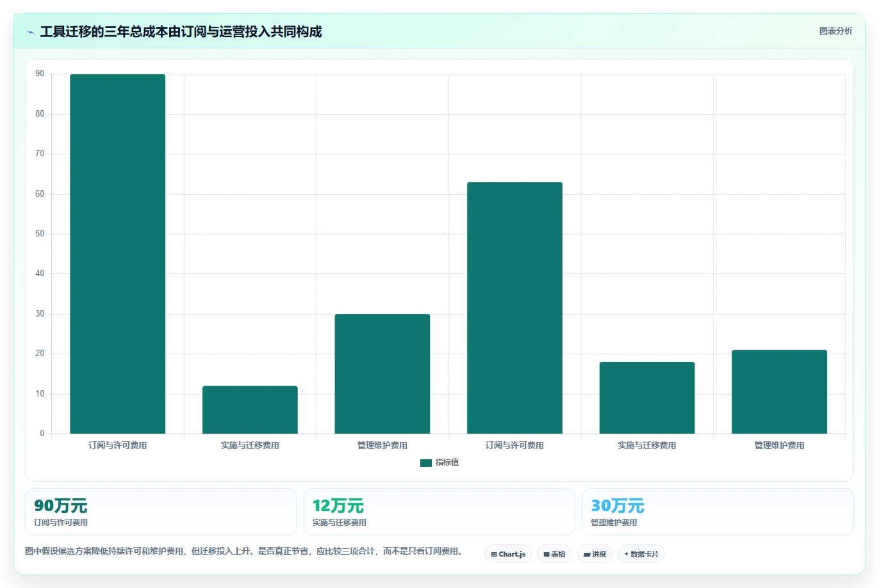
Task: Click the 实施与迁移费用 axis label under the 12 bar
Action: (x=250, y=445)
